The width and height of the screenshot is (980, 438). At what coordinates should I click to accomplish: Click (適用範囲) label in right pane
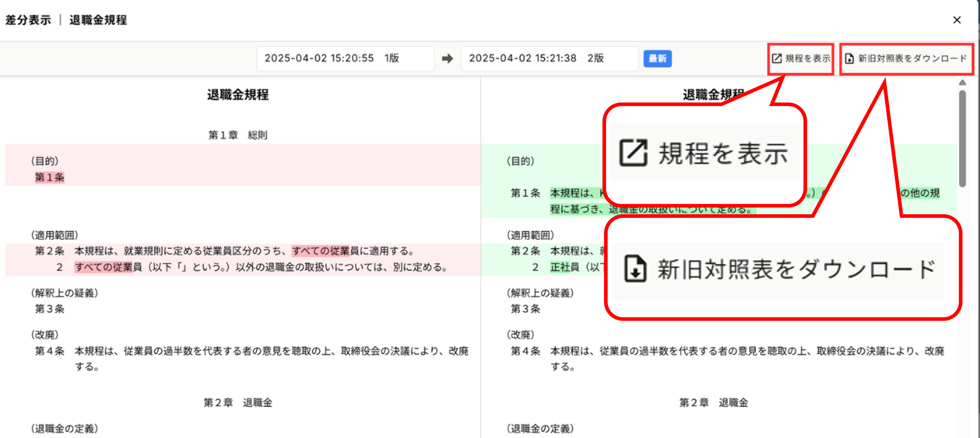[x=530, y=235]
